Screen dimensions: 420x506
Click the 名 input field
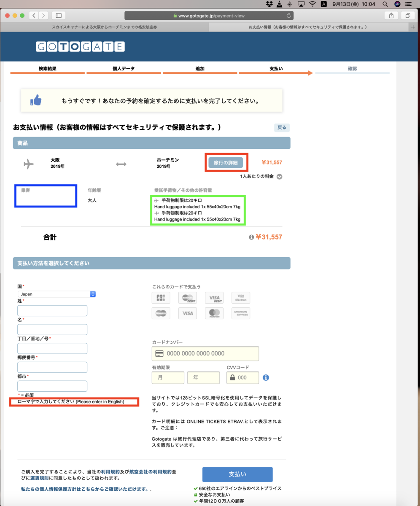coord(52,330)
